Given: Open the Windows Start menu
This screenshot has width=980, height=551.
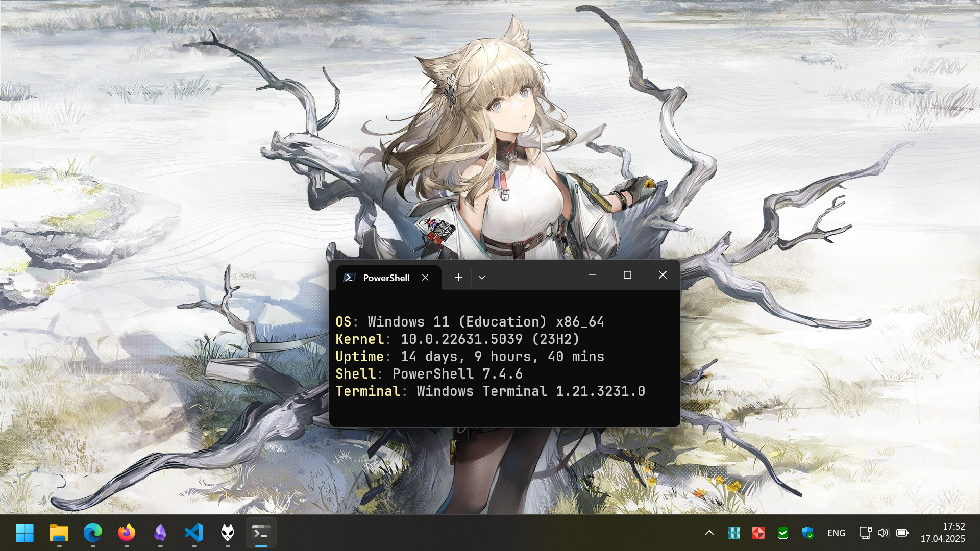Looking at the screenshot, I should coord(24,533).
